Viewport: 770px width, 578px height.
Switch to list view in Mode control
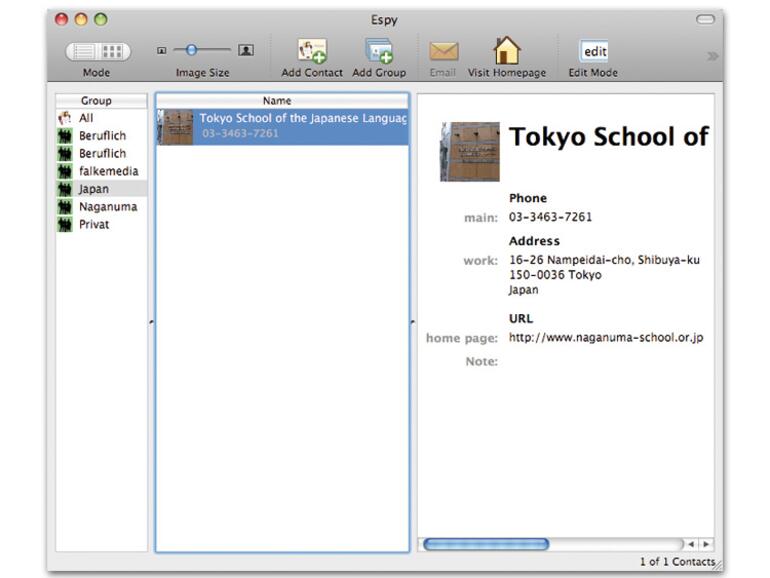84,51
